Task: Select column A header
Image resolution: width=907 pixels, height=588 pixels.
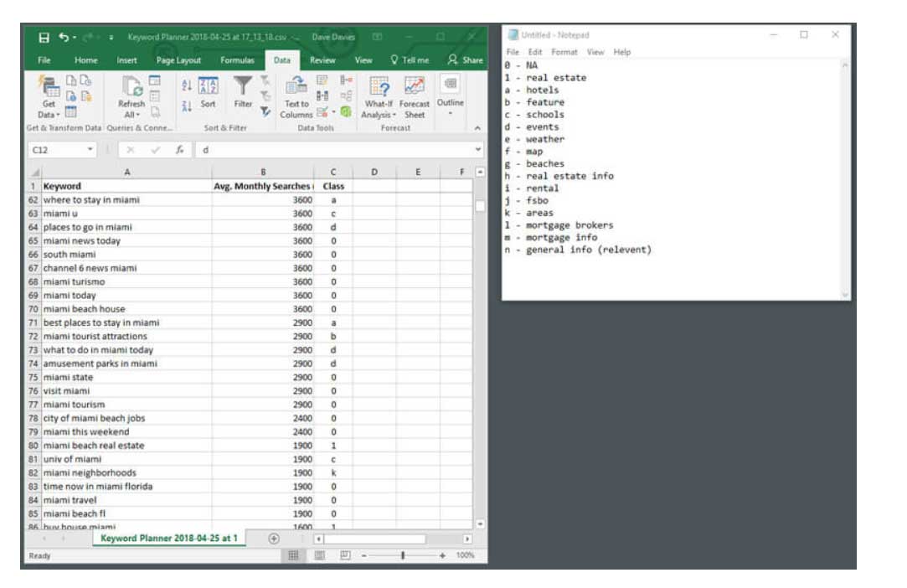Action: tap(126, 172)
